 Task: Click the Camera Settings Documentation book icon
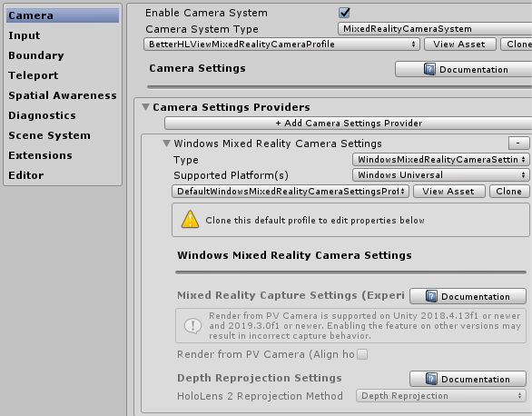(429, 69)
